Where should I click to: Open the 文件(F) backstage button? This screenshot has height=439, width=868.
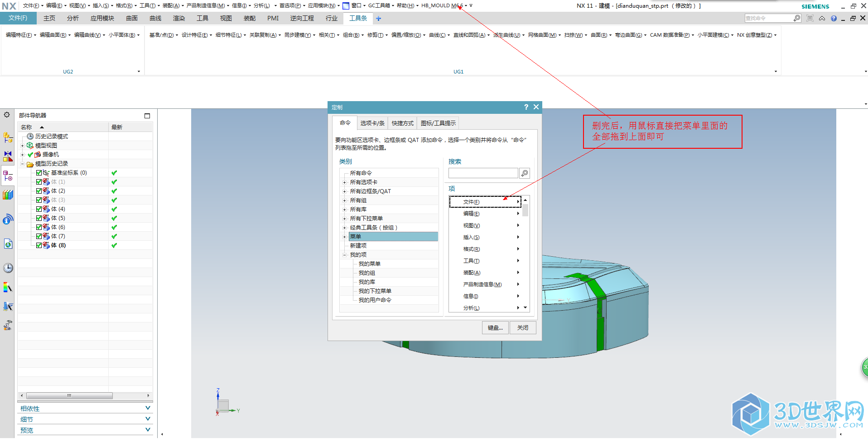pyautogui.click(x=18, y=18)
